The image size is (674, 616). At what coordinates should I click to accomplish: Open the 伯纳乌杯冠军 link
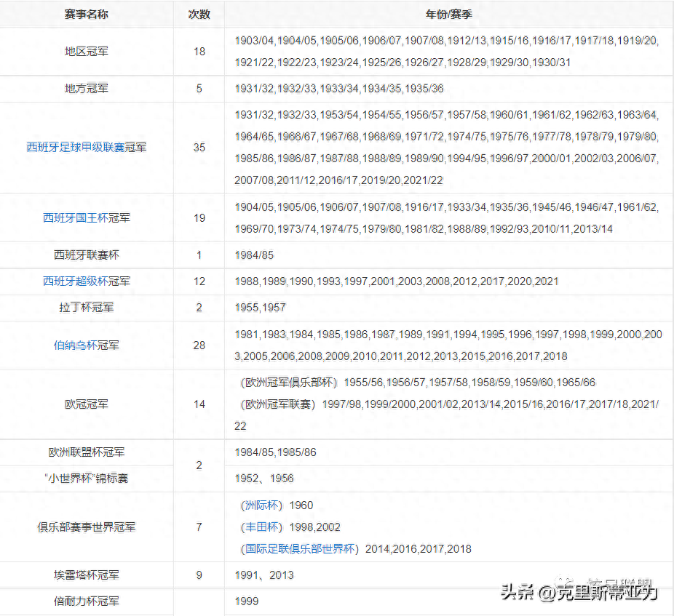pyautogui.click(x=87, y=345)
